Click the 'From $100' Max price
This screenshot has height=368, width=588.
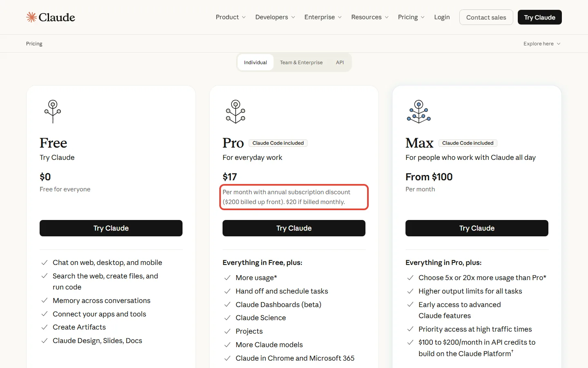[x=429, y=177]
